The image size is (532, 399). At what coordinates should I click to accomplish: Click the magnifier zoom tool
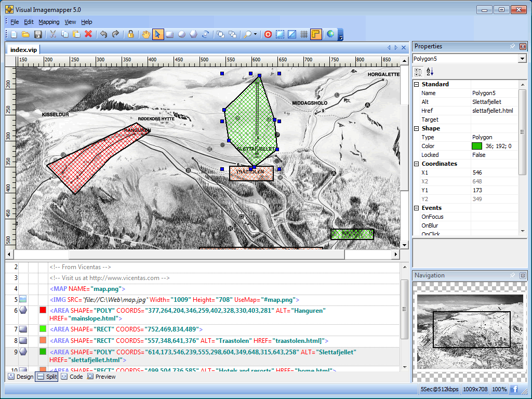coord(248,34)
